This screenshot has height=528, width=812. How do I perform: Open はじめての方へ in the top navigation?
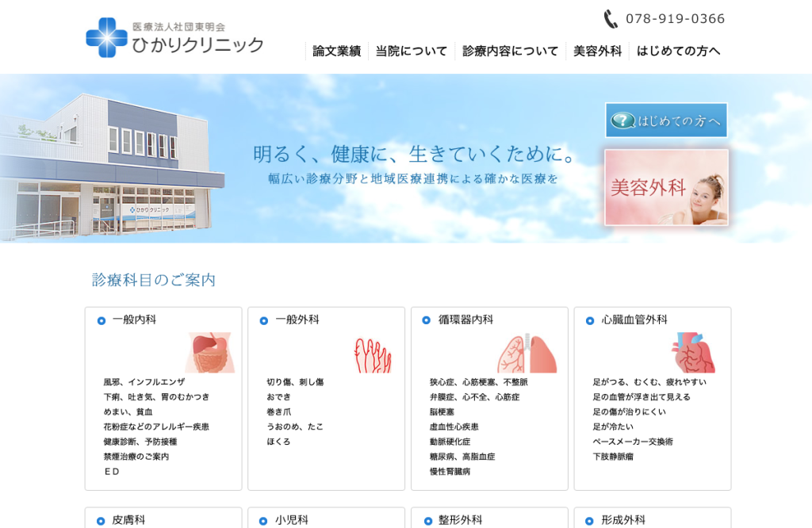679,51
